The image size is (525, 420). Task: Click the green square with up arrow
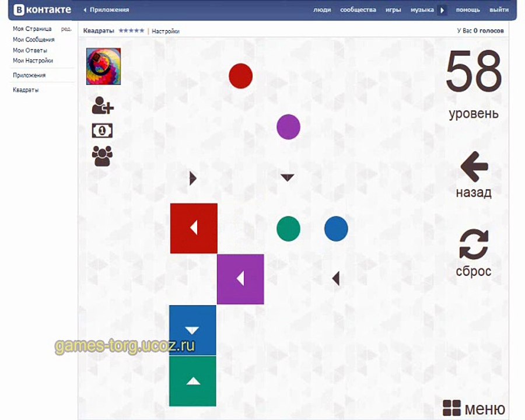[192, 381]
